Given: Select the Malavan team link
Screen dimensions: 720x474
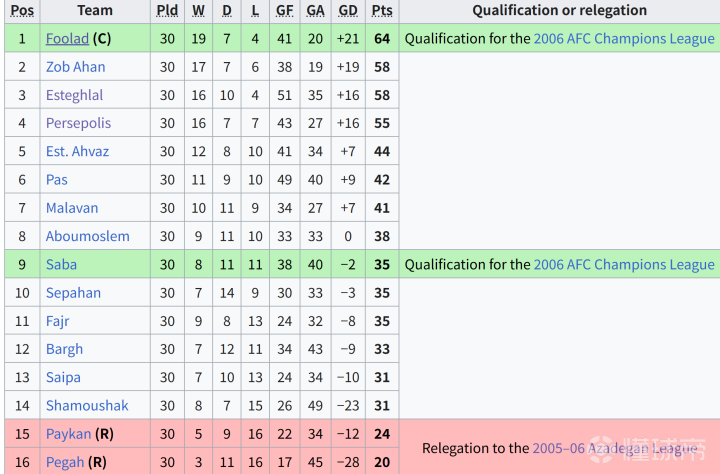Looking at the screenshot, I should point(72,208).
